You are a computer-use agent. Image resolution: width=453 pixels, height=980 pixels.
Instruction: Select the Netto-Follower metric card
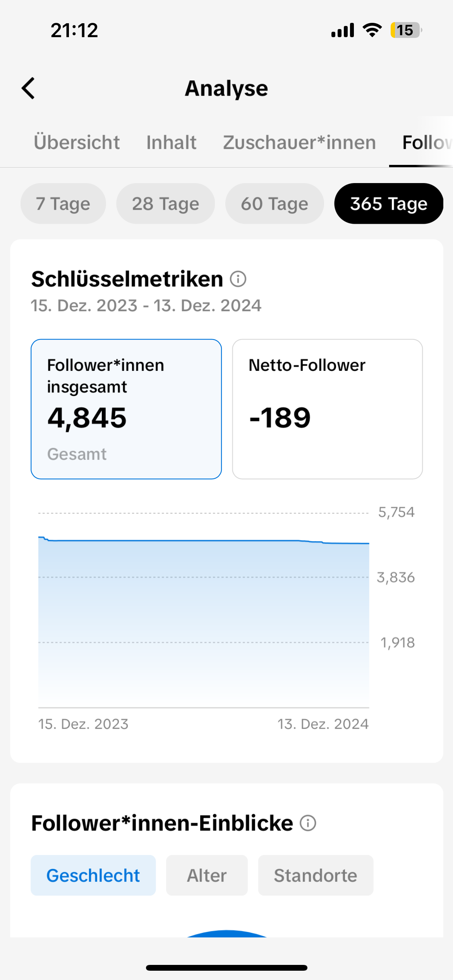pyautogui.click(x=327, y=409)
